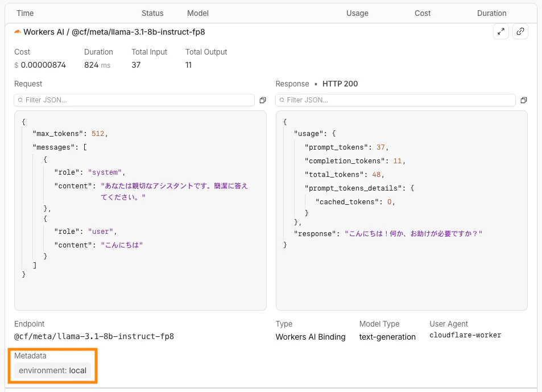
Task: Click the total_tokens value 48
Action: 376,175
